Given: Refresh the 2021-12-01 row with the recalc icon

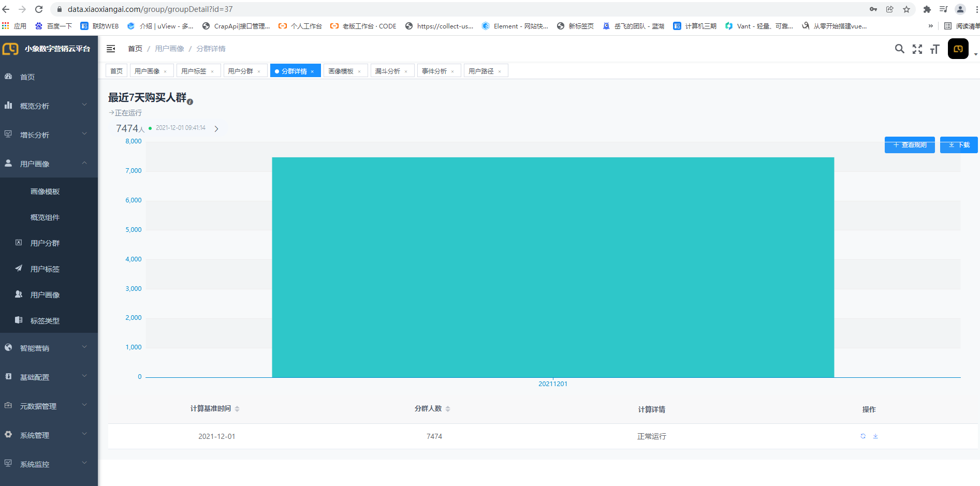Looking at the screenshot, I should point(862,436).
